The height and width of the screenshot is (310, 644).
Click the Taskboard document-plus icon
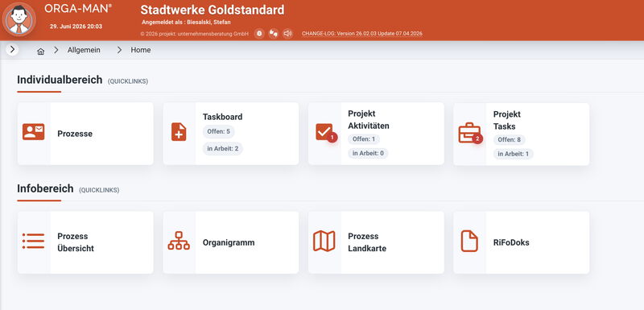pyautogui.click(x=179, y=132)
